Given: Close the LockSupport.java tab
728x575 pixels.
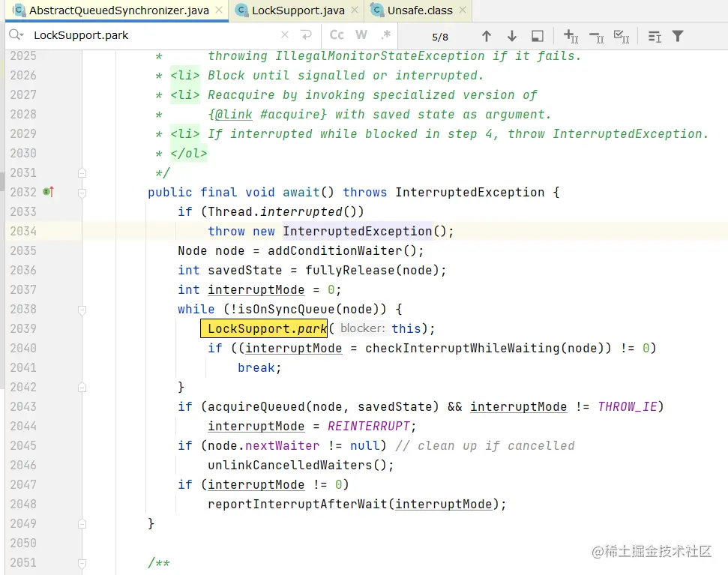Looking at the screenshot, I should click(x=355, y=10).
